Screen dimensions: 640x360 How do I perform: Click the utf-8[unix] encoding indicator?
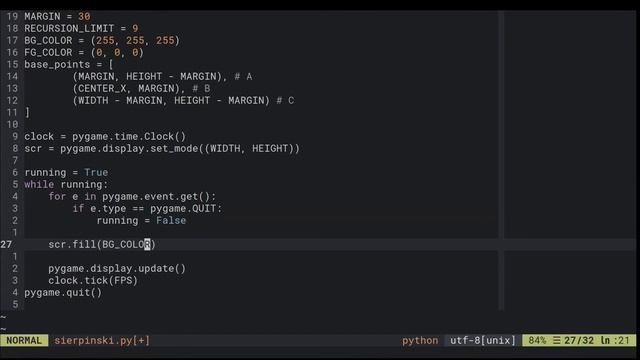(483, 340)
